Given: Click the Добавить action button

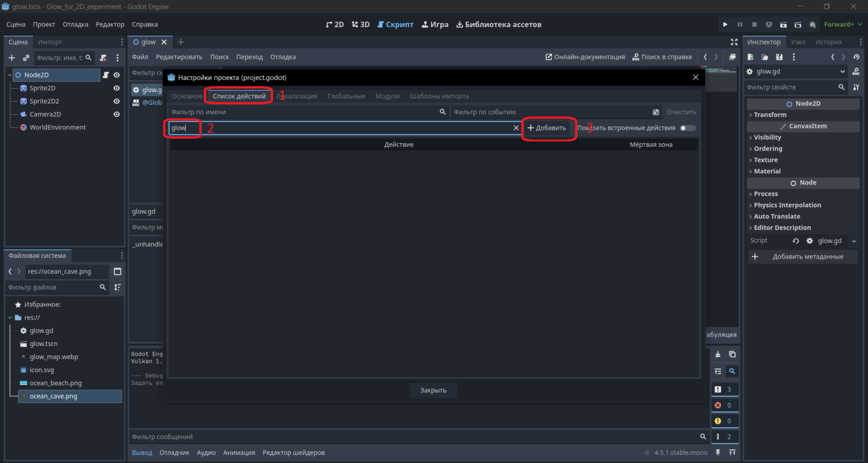Looking at the screenshot, I should pyautogui.click(x=546, y=128).
